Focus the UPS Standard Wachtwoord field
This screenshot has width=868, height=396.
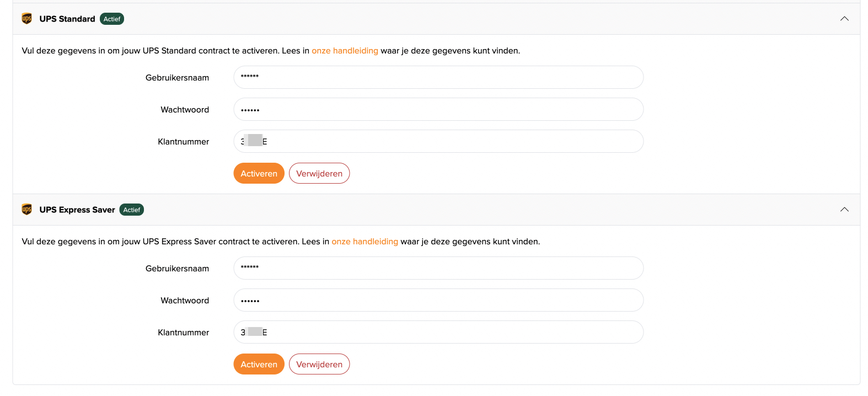click(x=438, y=109)
